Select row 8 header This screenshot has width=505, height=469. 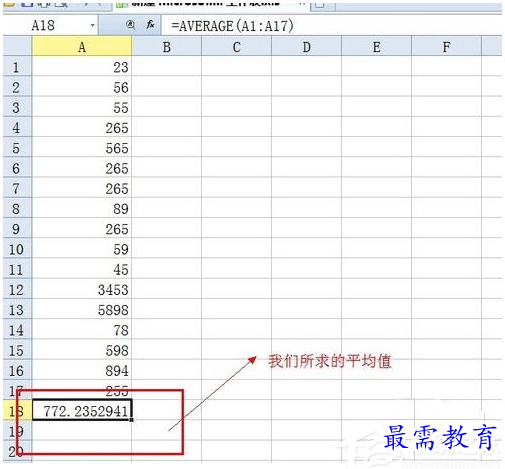(17, 208)
